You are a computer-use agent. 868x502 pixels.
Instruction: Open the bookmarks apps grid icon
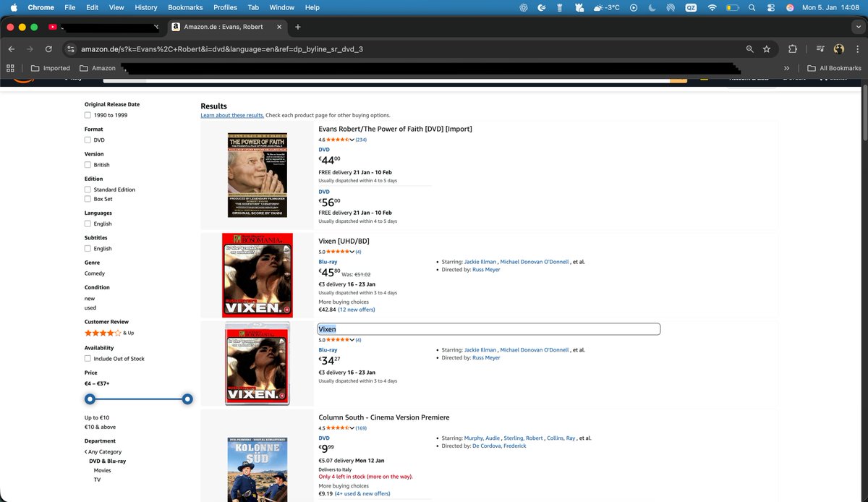pyautogui.click(x=10, y=68)
